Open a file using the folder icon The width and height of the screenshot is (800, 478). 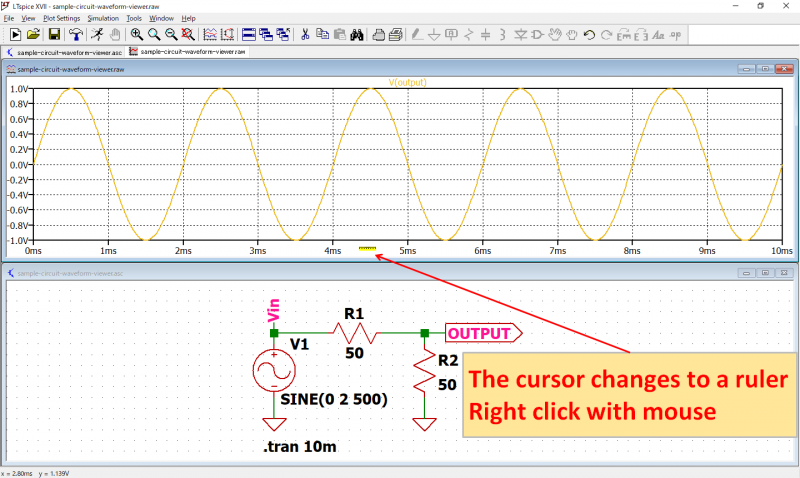(x=33, y=35)
